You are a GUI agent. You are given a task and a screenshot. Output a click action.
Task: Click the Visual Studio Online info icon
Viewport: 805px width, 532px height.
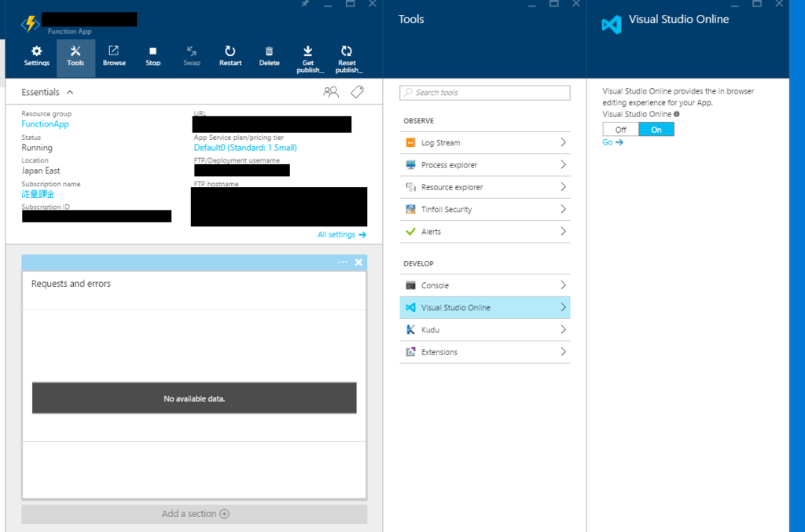pos(677,114)
